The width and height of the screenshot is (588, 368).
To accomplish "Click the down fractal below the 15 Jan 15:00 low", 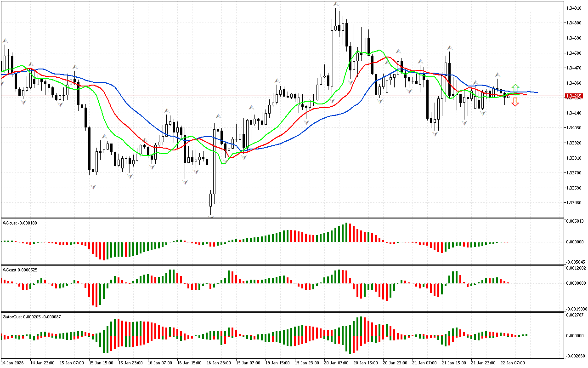I will pyautogui.click(x=93, y=186).
